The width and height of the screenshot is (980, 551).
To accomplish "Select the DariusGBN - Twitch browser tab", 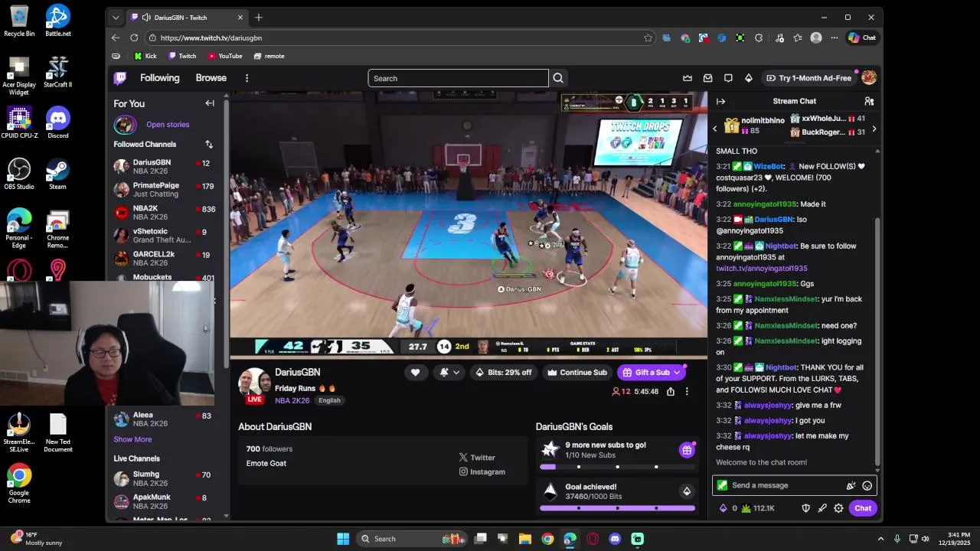I will [187, 18].
